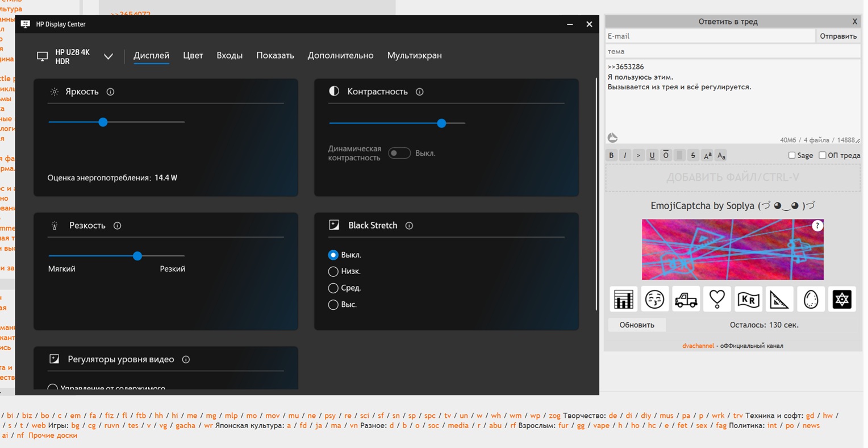This screenshot has height=448, width=868.
Task: Open the Показать tab
Action: coord(275,55)
